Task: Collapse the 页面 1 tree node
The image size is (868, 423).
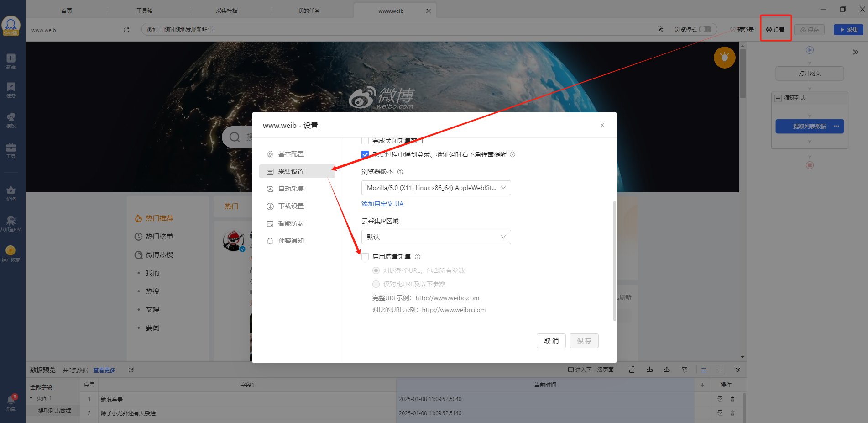Action: tap(31, 398)
